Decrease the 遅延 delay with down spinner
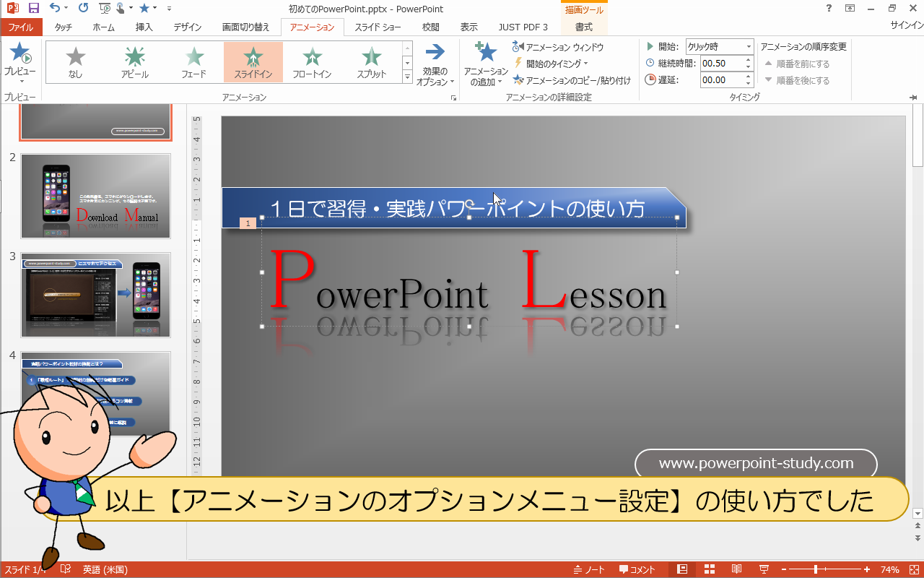924x578 pixels. tap(749, 84)
